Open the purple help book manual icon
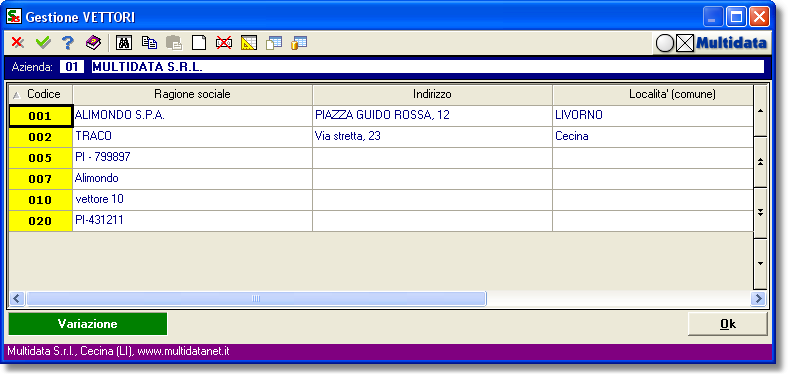 click(x=93, y=43)
